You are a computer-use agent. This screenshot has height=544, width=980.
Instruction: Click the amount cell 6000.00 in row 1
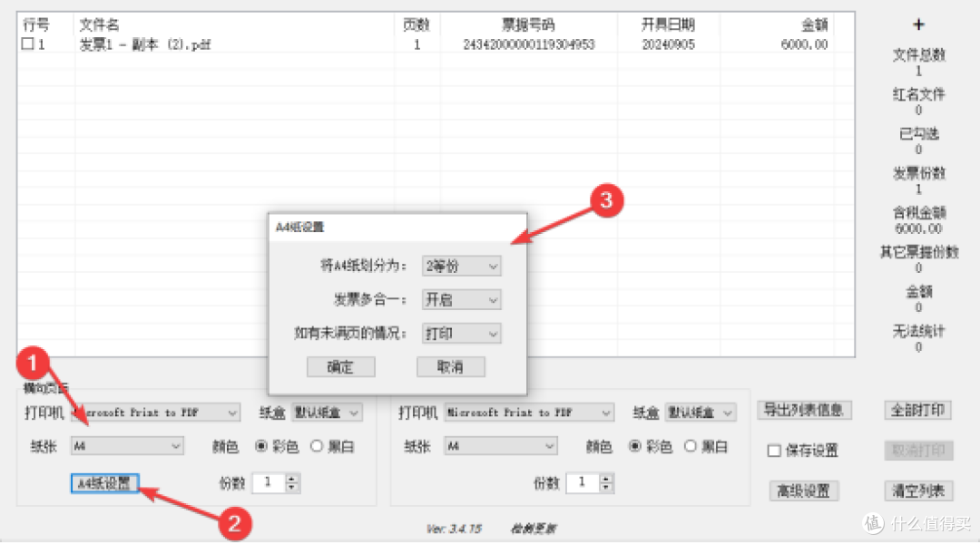(x=804, y=44)
